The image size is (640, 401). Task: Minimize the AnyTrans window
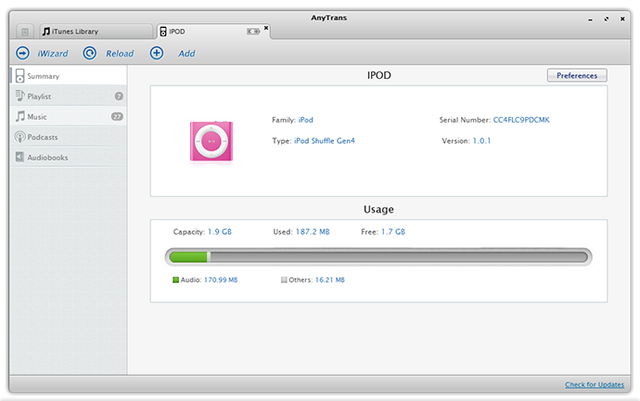pos(590,19)
